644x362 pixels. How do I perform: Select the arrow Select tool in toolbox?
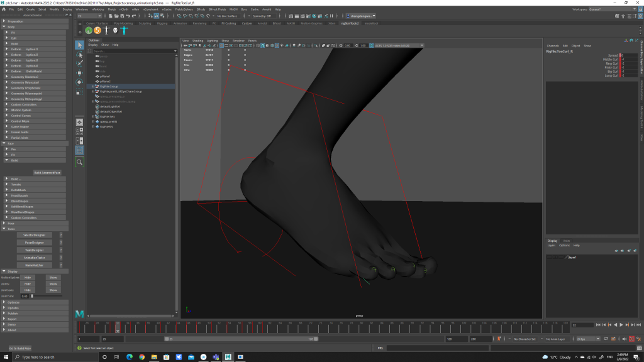[x=79, y=45]
